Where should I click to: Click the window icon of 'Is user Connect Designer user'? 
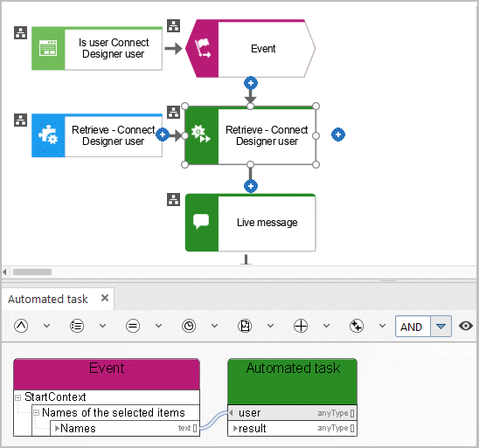click(x=48, y=48)
